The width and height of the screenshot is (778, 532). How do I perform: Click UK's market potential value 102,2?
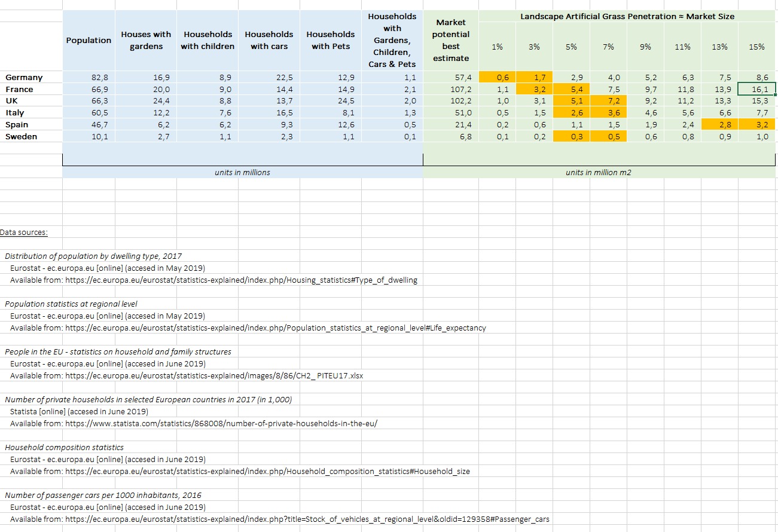point(451,101)
